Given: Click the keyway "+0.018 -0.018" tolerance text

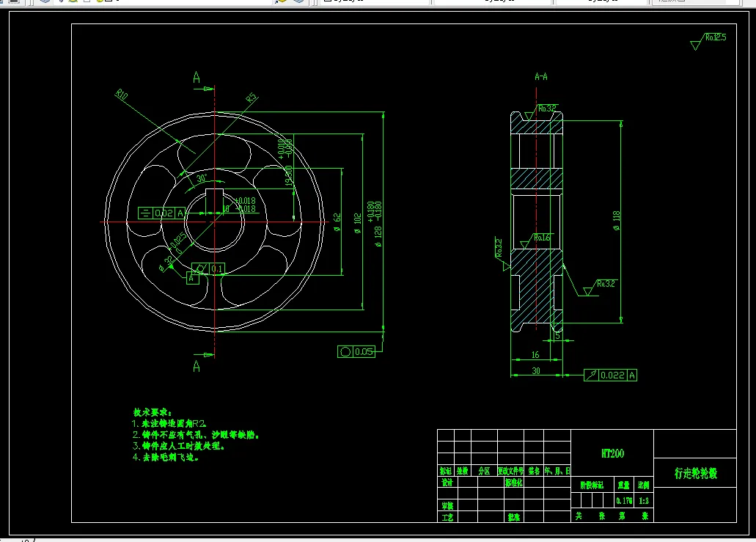Looking at the screenshot, I should 246,205.
